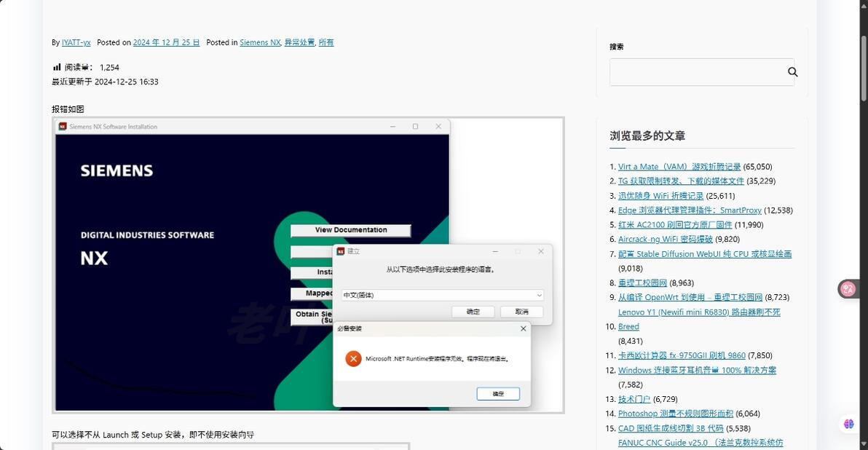The width and height of the screenshot is (868, 450).
Task: Open Virt a Mate (VAM) 游戏折腾记录 article
Action: pyautogui.click(x=679, y=167)
